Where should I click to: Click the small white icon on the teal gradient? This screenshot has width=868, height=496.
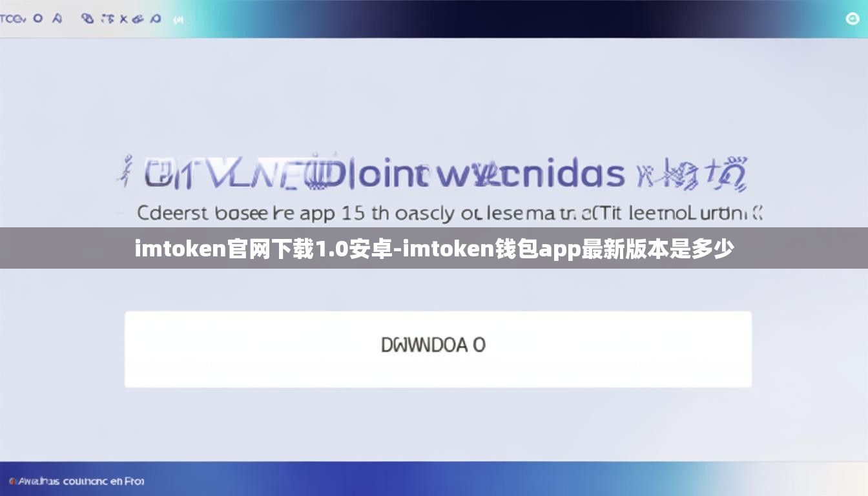point(178,20)
